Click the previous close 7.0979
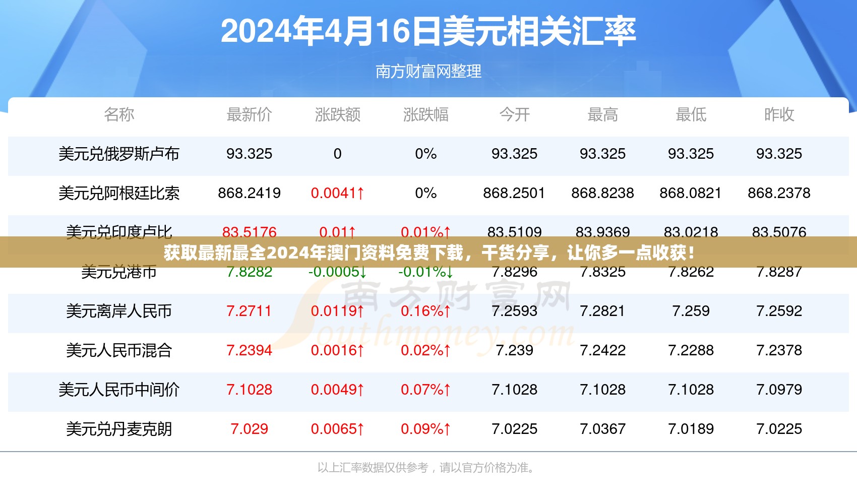857x504 pixels. 779,390
